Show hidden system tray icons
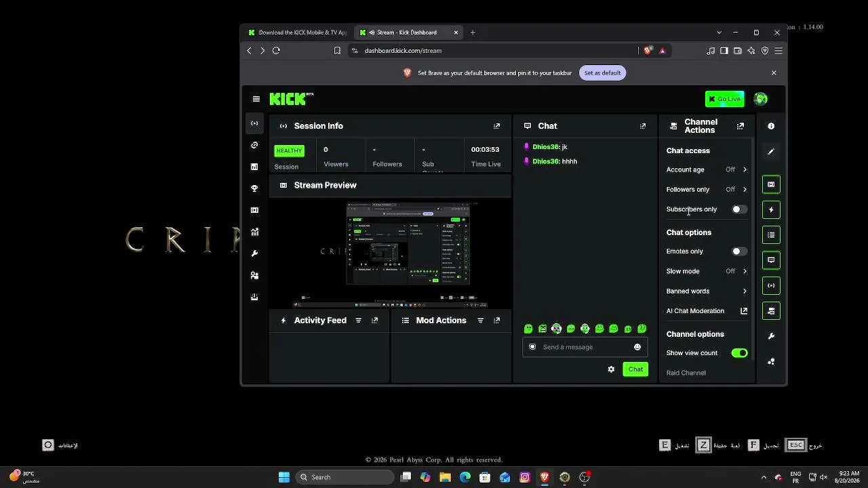Viewport: 868px width, 488px height. coord(764,477)
